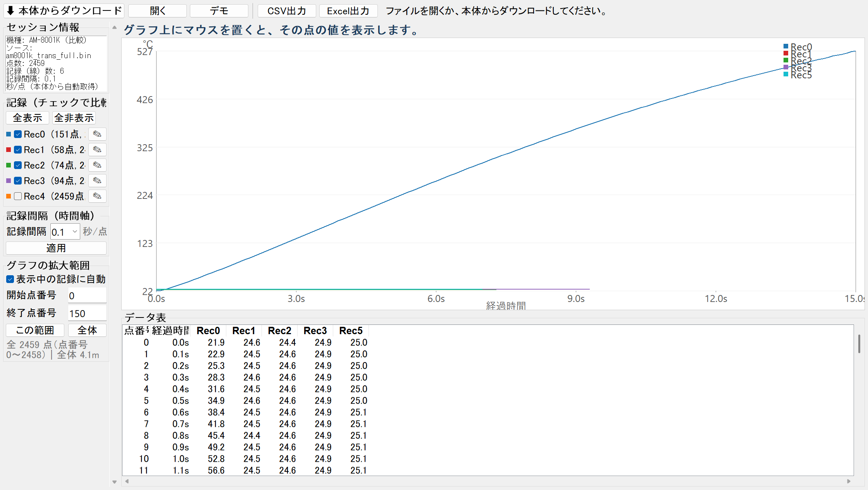Click the Rec1 red color swatch

point(9,150)
